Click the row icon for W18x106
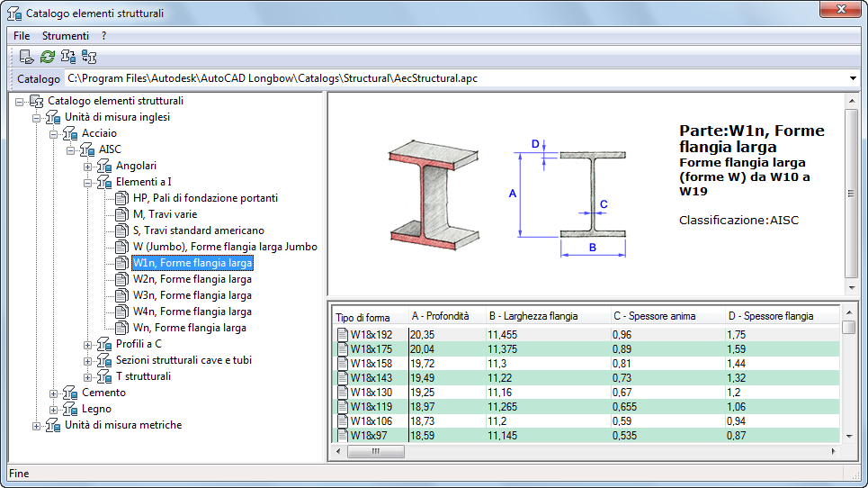This screenshot has width=868, height=488. pos(343,421)
